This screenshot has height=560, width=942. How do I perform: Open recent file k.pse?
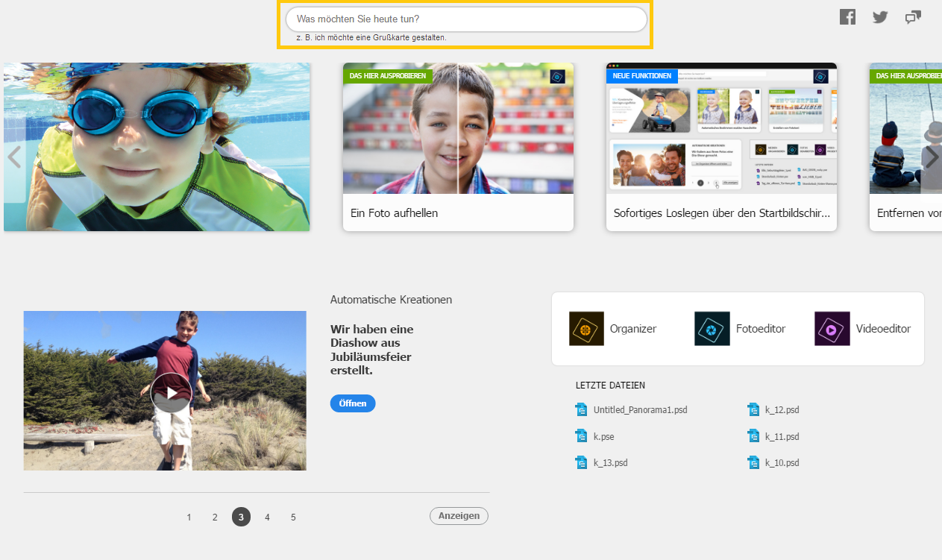tap(604, 437)
